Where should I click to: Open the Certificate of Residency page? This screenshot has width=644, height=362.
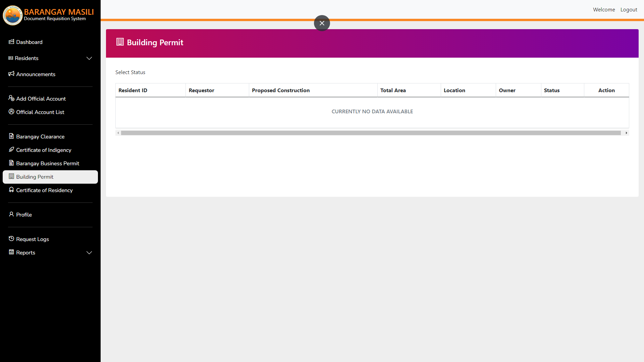(x=44, y=190)
